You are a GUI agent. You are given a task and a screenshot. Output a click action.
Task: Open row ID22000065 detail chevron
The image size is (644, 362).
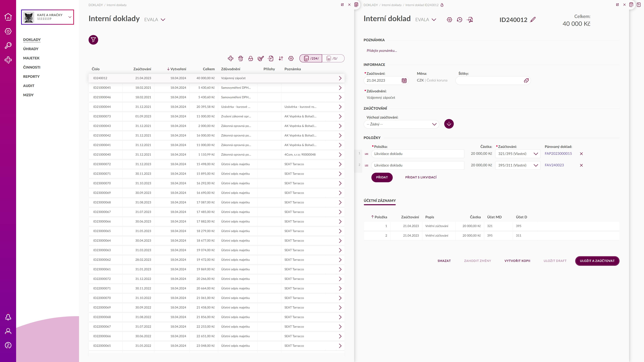[340, 346]
